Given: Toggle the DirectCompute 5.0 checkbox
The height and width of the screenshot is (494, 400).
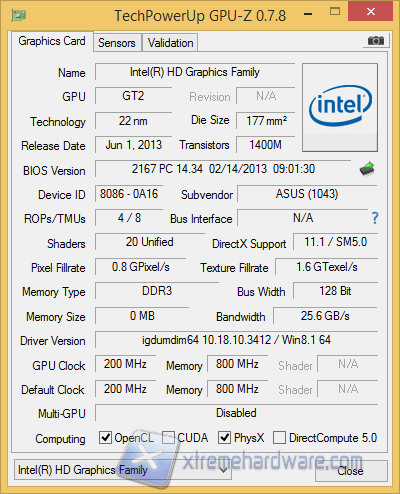Looking at the screenshot, I should click(x=279, y=437).
